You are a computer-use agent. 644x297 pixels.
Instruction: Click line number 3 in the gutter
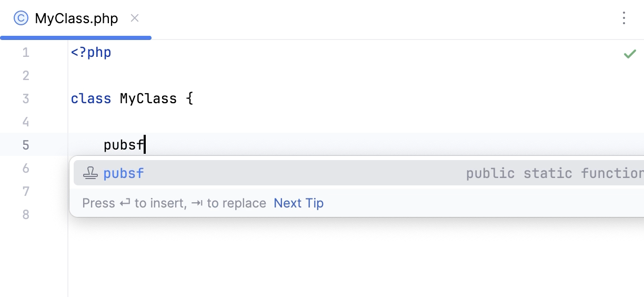[26, 99]
